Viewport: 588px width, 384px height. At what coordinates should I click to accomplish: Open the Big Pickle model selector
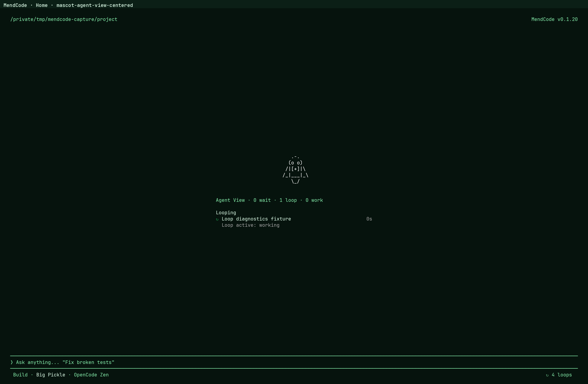click(x=51, y=375)
